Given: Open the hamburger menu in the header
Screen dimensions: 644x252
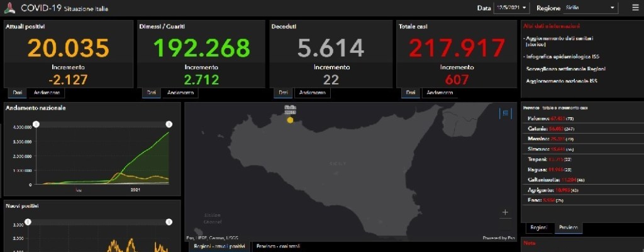Looking at the screenshot, I should point(635,8).
